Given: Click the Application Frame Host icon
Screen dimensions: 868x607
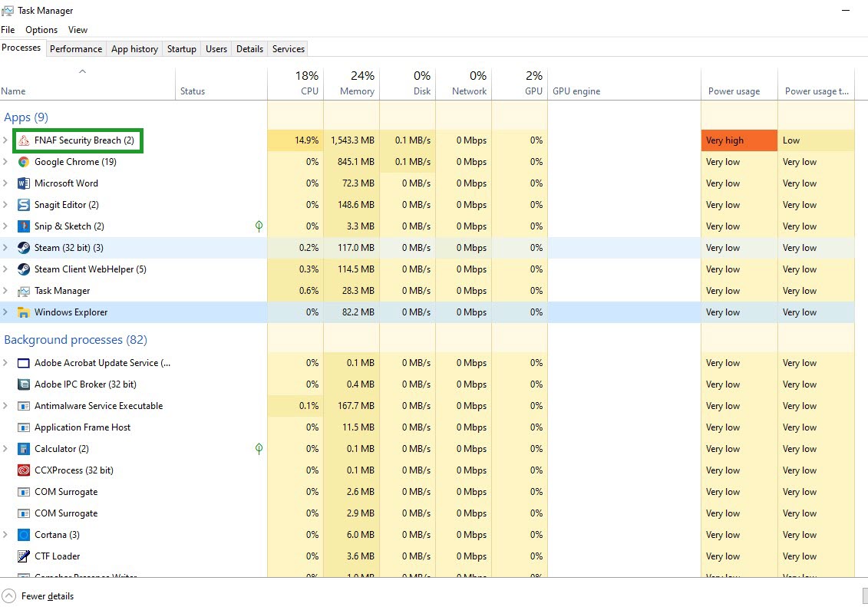Looking at the screenshot, I should pos(23,427).
